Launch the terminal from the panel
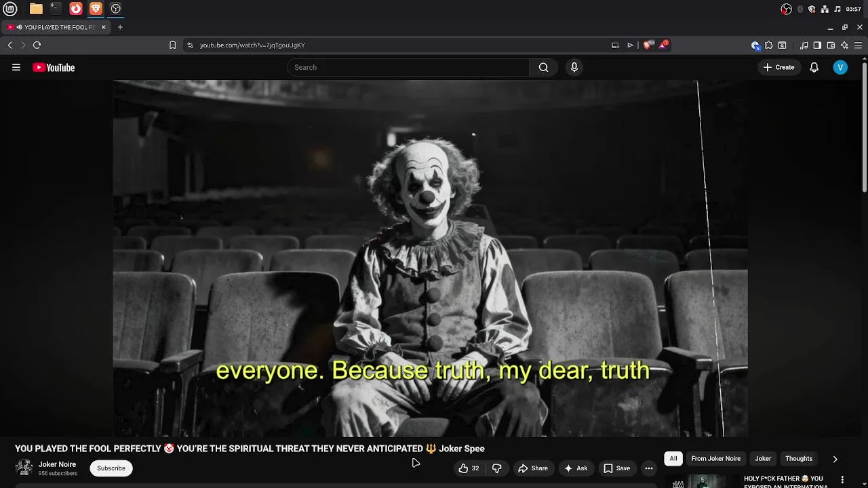 coord(56,9)
